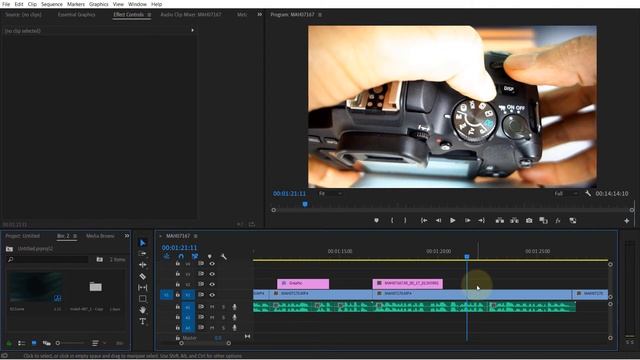
Task: Switch to Audio Clip Mixer tab
Action: click(191, 14)
